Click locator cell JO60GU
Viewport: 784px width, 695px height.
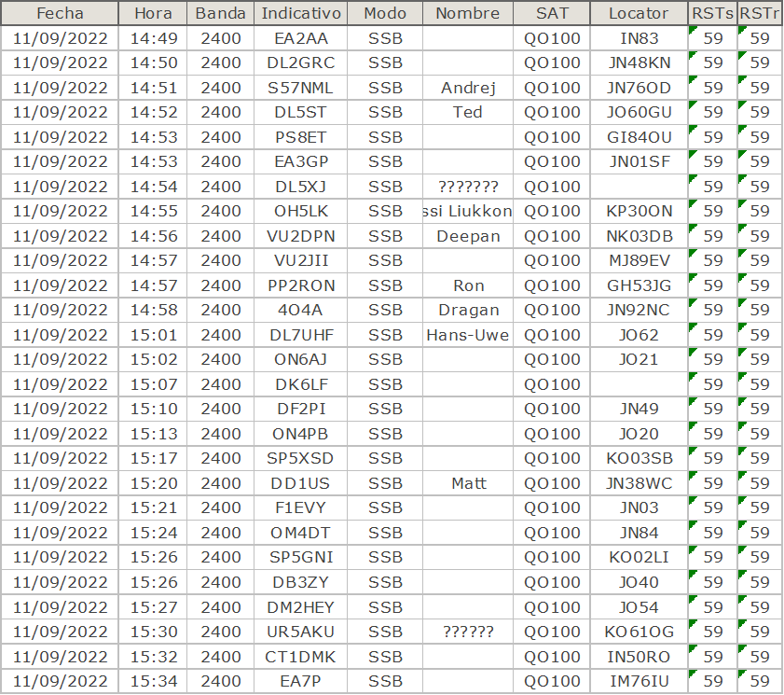click(638, 113)
